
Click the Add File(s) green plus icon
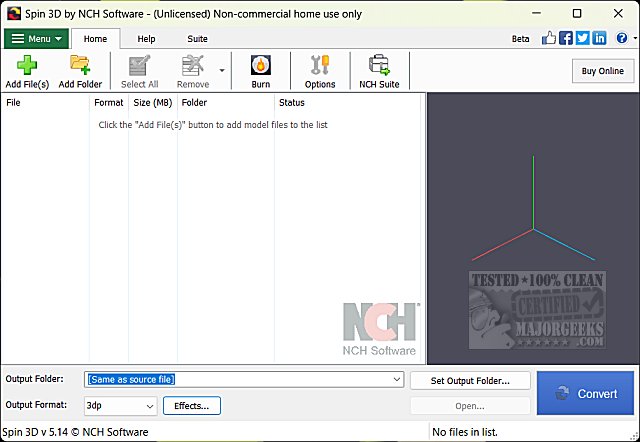pyautogui.click(x=27, y=65)
